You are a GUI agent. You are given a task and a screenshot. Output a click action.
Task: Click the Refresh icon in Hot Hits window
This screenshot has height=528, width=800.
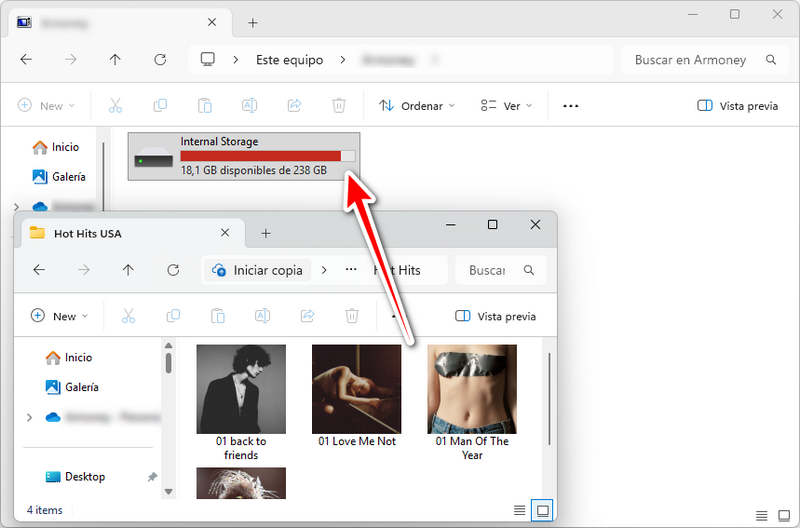pos(173,270)
